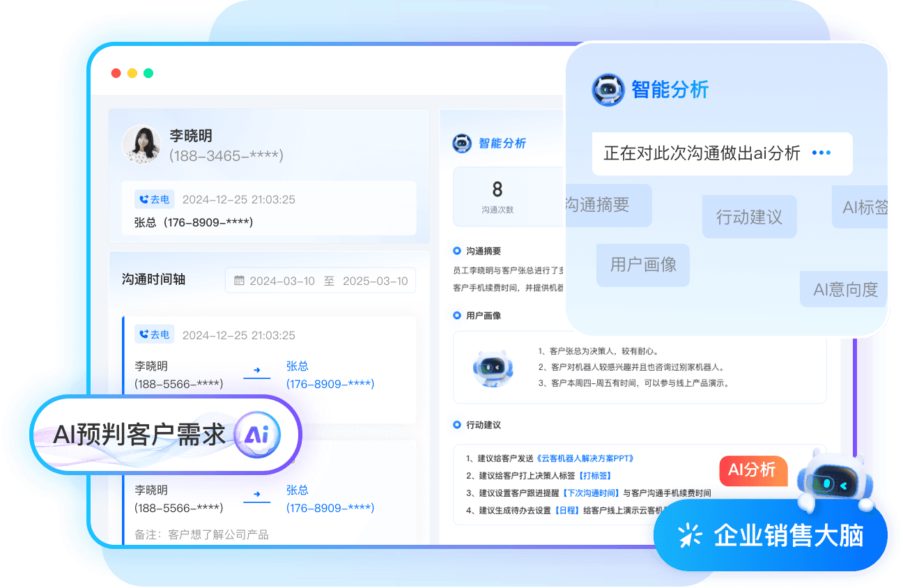Viewport: 903px width, 588px height.
Task: Click the 张总 link in the second timeline record
Action: coord(298,490)
